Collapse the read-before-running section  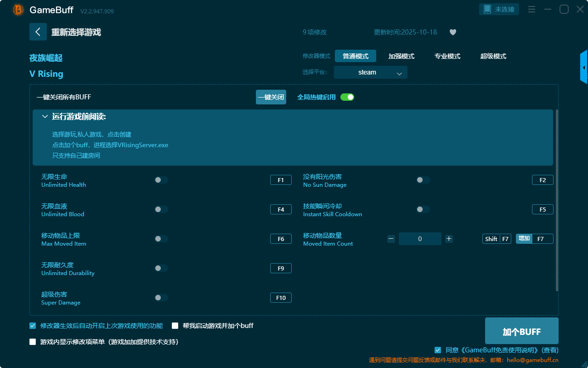tap(45, 117)
